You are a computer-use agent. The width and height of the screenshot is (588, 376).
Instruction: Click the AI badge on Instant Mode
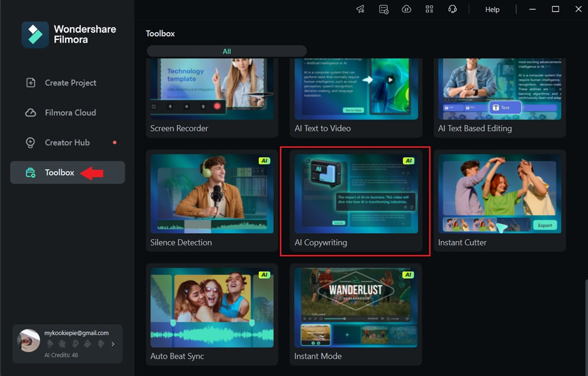click(x=408, y=275)
